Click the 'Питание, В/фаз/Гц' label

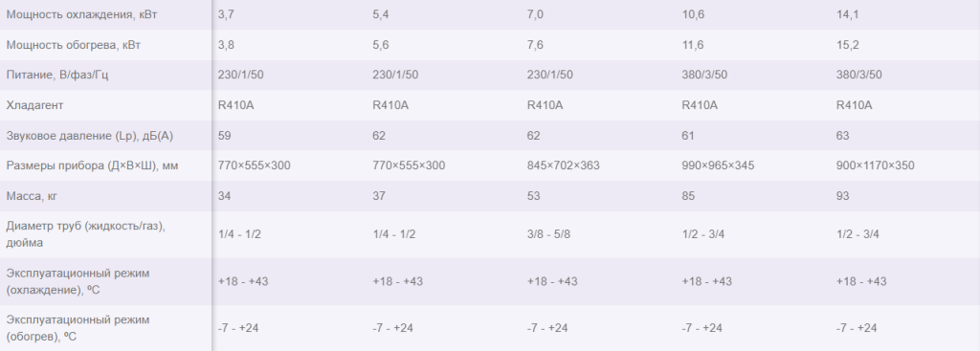(x=62, y=75)
